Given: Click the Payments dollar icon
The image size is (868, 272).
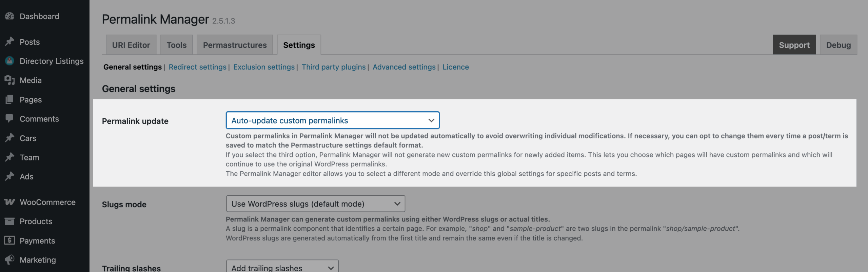Looking at the screenshot, I should point(9,240).
